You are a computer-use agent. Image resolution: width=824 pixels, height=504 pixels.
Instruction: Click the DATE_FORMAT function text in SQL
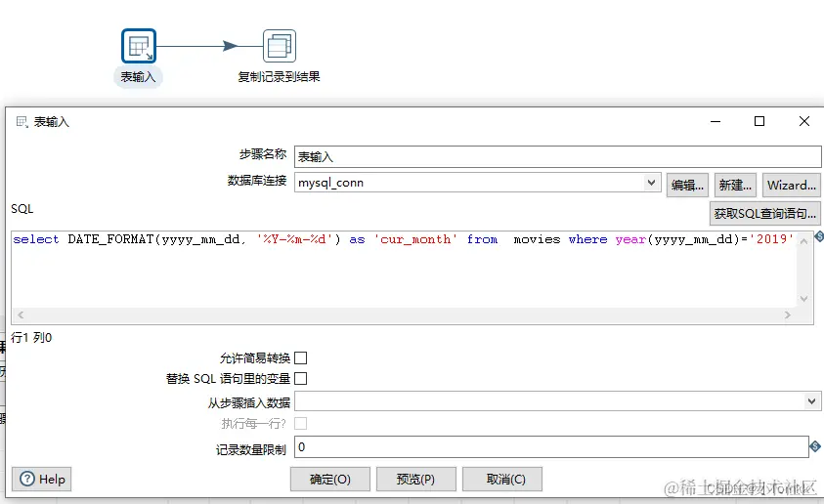(x=110, y=239)
